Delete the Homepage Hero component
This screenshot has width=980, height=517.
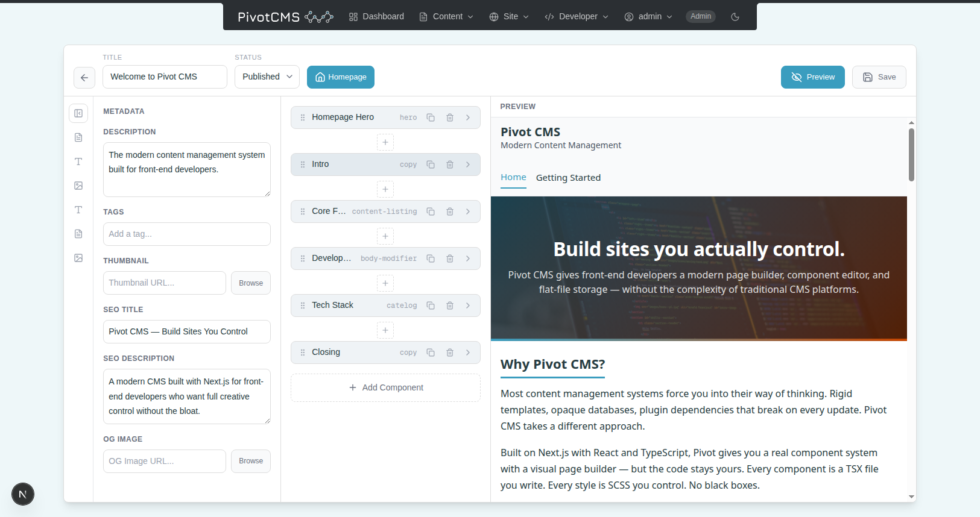tap(450, 117)
